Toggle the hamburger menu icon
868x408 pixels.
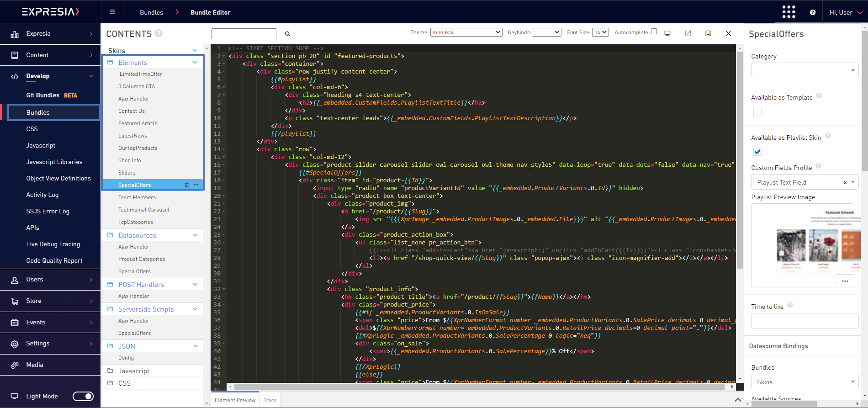click(112, 12)
